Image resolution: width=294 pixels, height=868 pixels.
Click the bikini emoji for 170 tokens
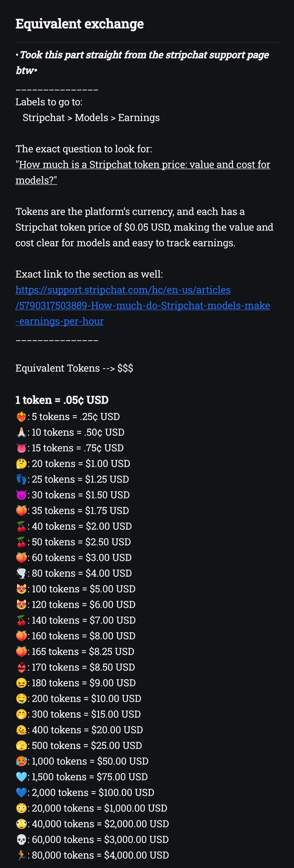click(x=21, y=667)
